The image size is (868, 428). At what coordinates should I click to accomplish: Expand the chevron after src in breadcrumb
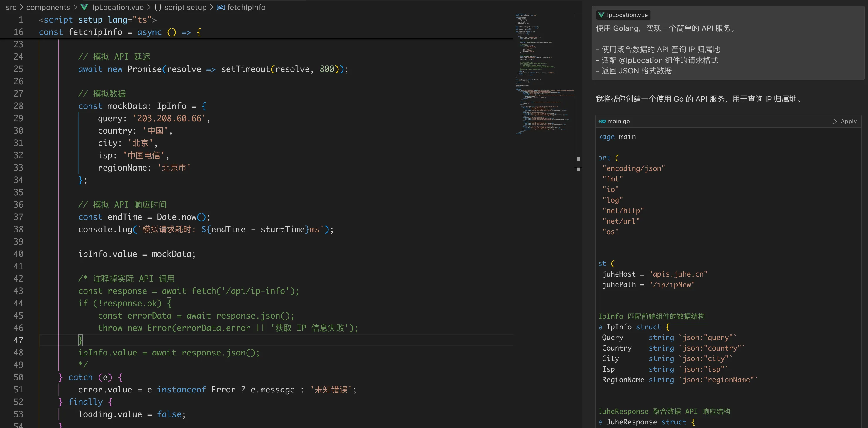click(x=21, y=7)
